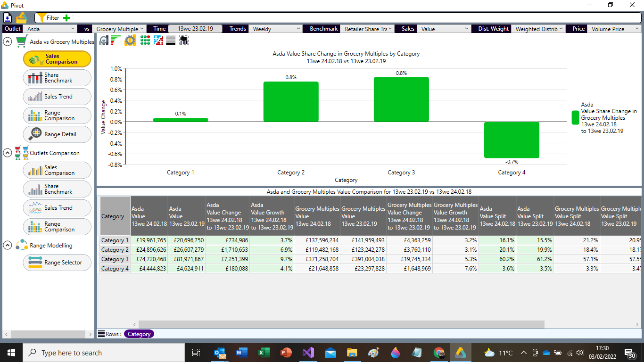Open the yellow folder icon in the top bar
Image resolution: width=644 pixels, height=362 pixels.
pyautogui.click(x=22, y=17)
